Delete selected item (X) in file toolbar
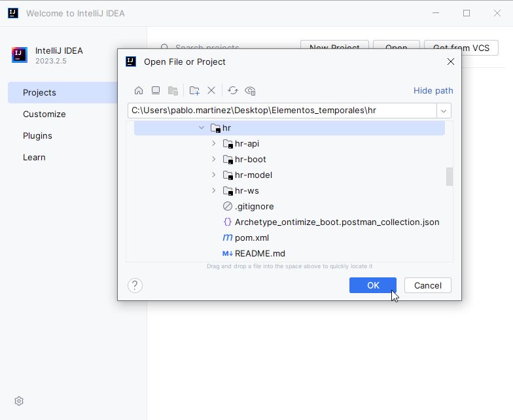Screen dimensions: 513x420 (x=211, y=90)
